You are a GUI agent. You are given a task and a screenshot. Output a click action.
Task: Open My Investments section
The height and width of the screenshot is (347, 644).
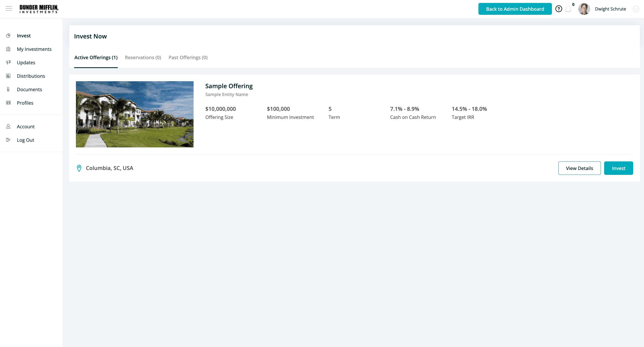(x=34, y=49)
